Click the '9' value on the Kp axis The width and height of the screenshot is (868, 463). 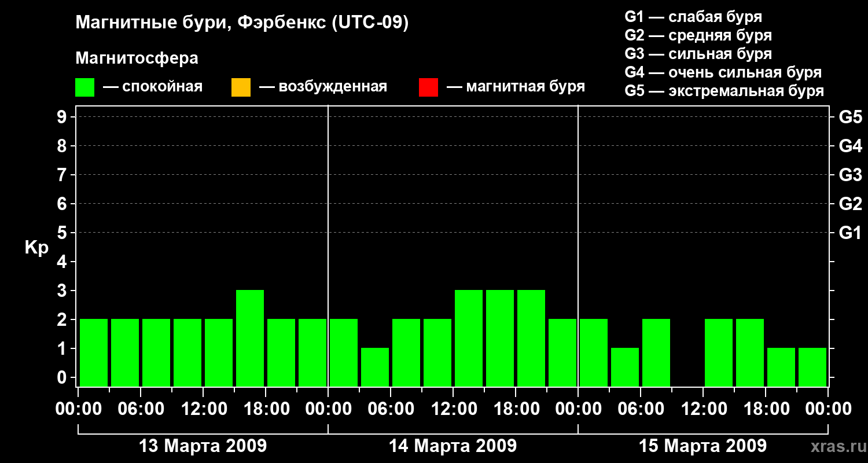click(62, 117)
